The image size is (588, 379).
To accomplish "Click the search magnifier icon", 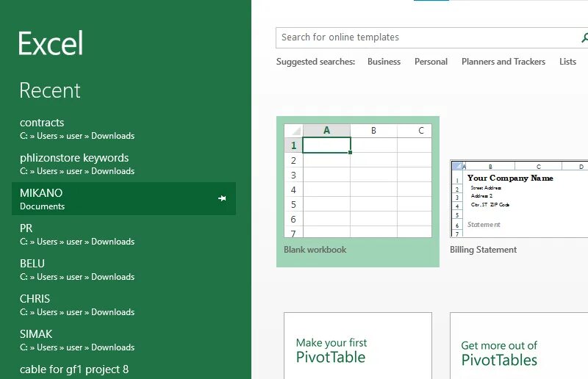I will click(584, 37).
